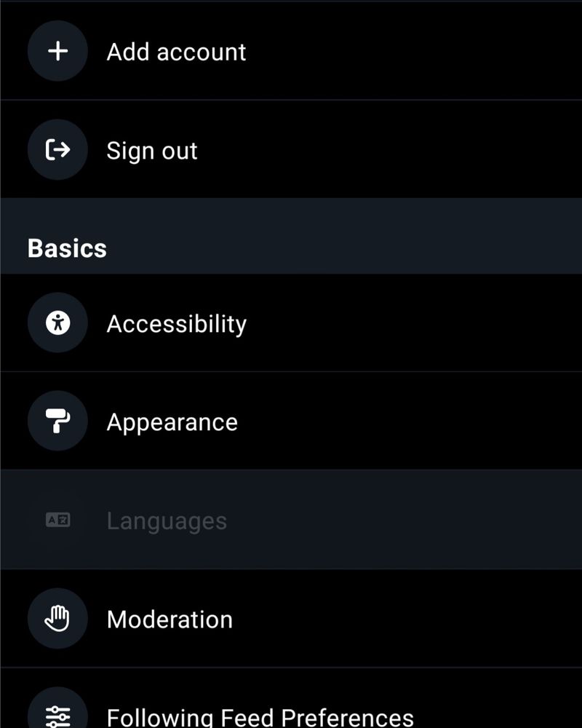Click blank area of the Appearance row

408,421
